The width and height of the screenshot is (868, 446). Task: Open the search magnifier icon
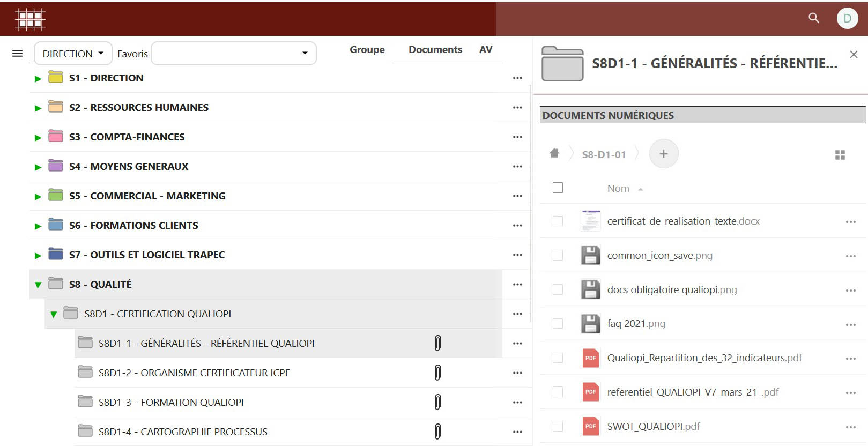click(x=814, y=18)
